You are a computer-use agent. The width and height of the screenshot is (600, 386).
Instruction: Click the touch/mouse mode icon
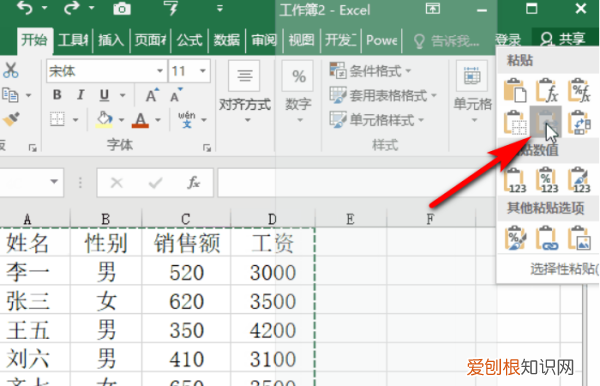[x=172, y=8]
